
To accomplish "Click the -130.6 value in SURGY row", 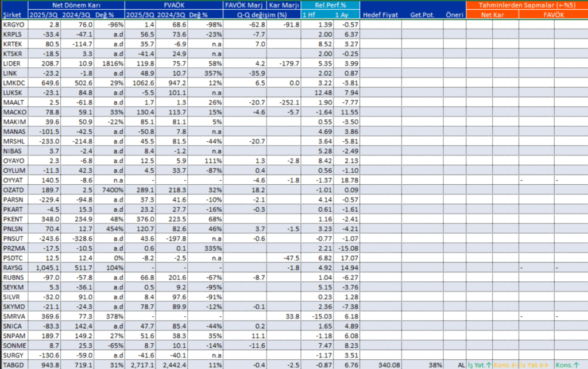I will 44,355.
